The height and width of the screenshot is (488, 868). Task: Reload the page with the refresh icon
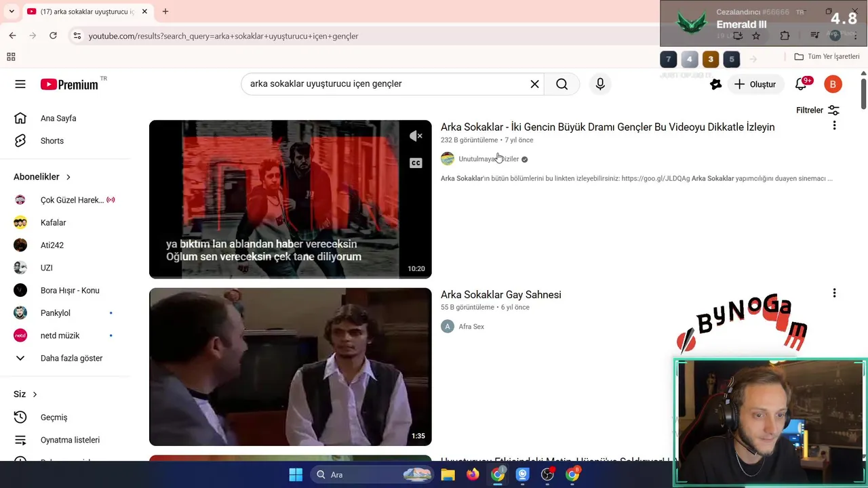click(53, 36)
